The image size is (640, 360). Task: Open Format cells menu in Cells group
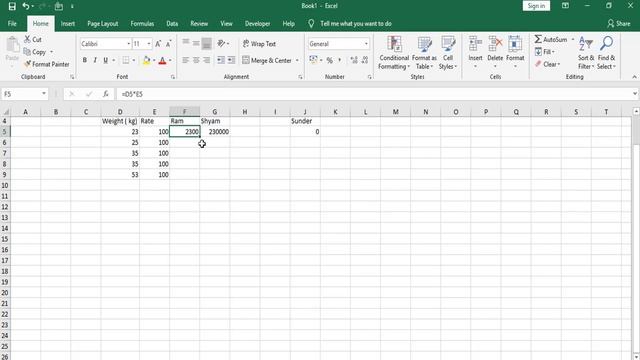[515, 53]
